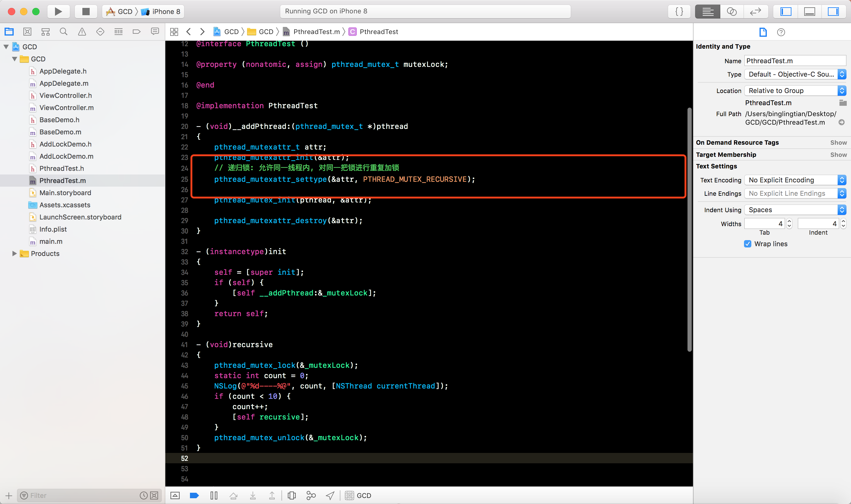This screenshot has width=851, height=504.
Task: Click the scheme selector GCD
Action: [119, 12]
